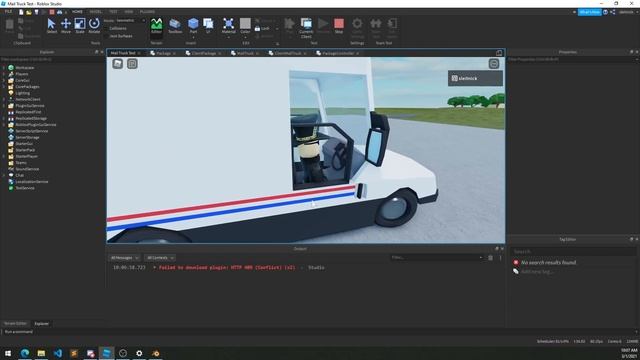This screenshot has width=640, height=360.
Task: Click the red plugin download error message
Action: (x=227, y=268)
